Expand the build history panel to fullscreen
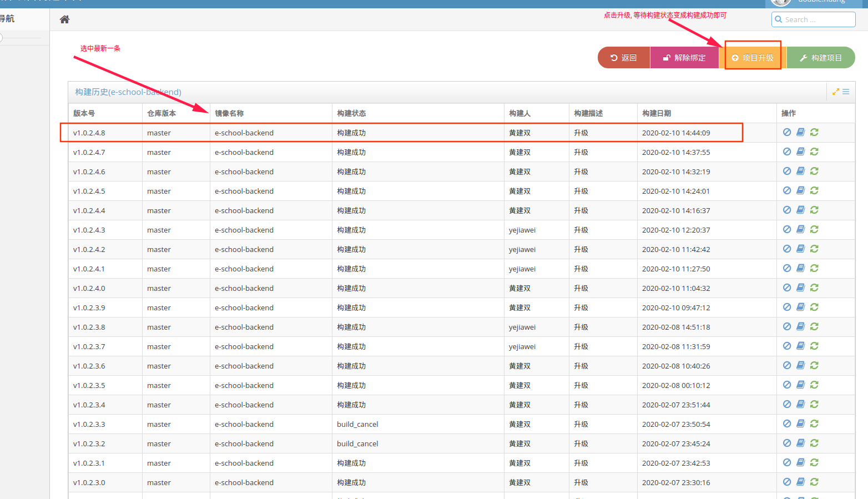868x499 pixels. 835,92
